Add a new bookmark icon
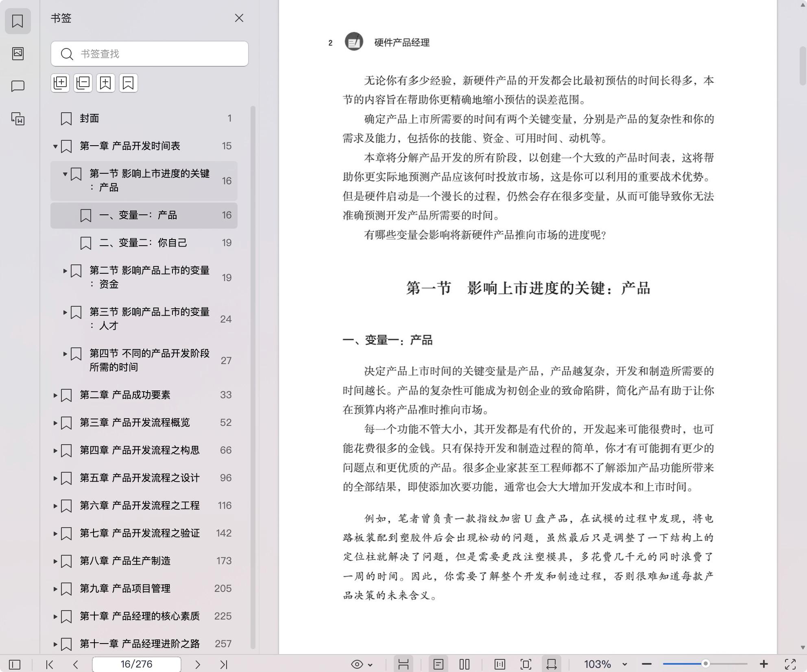 [106, 83]
